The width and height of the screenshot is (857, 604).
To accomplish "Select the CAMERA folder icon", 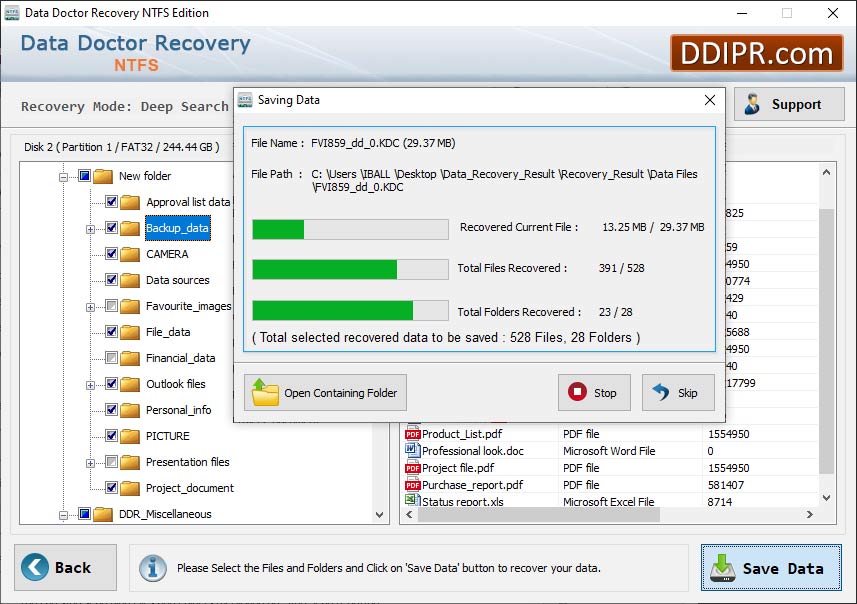I will point(130,254).
